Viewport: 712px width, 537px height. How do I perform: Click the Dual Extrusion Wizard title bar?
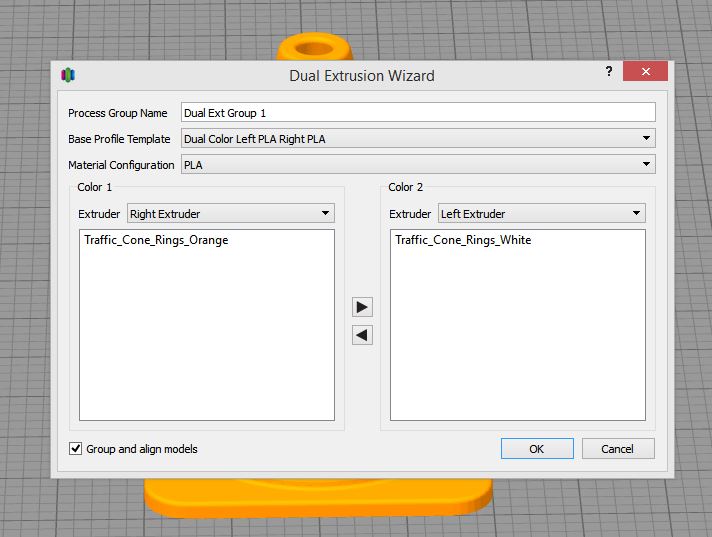[361, 75]
